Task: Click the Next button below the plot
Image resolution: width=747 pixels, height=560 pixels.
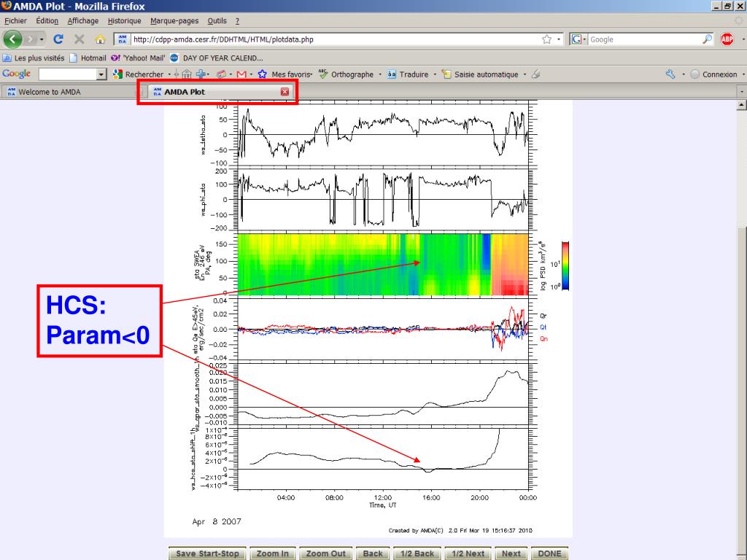Action: point(511,553)
